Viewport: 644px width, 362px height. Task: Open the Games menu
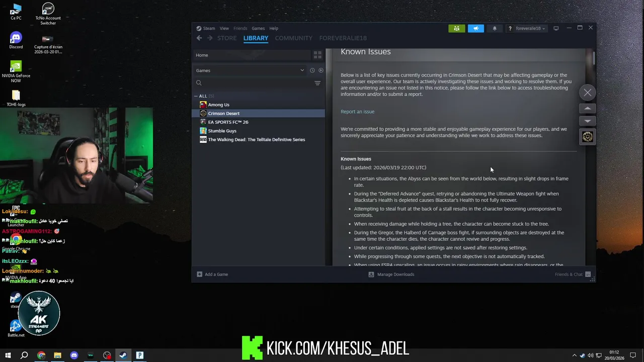click(258, 28)
